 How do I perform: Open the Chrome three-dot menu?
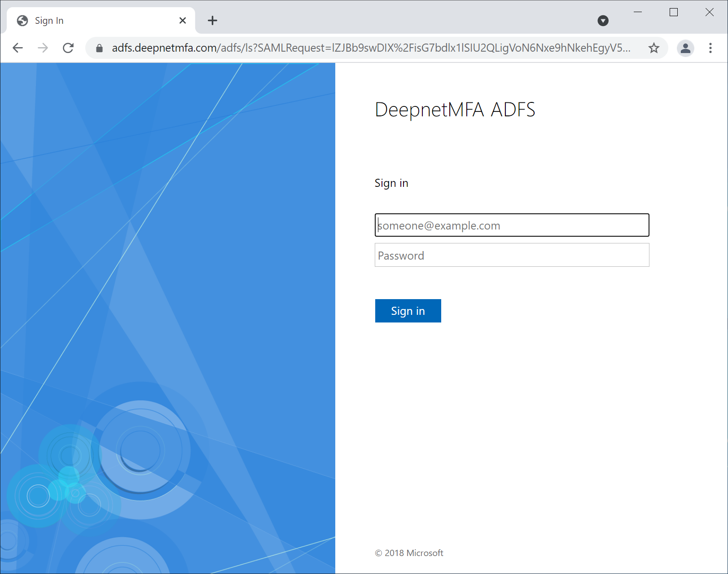point(710,48)
